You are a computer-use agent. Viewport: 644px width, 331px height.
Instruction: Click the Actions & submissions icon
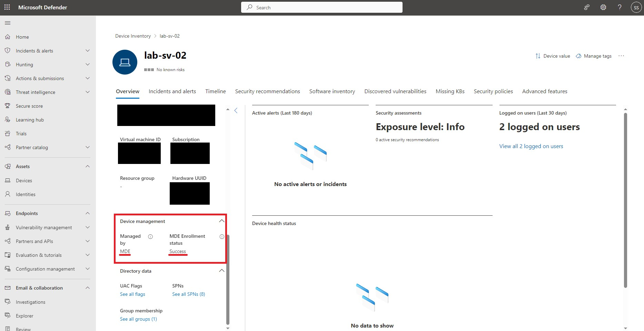click(x=8, y=78)
